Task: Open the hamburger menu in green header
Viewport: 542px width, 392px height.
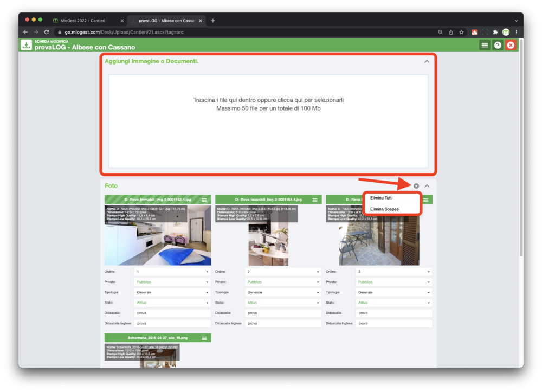Action: click(x=485, y=45)
